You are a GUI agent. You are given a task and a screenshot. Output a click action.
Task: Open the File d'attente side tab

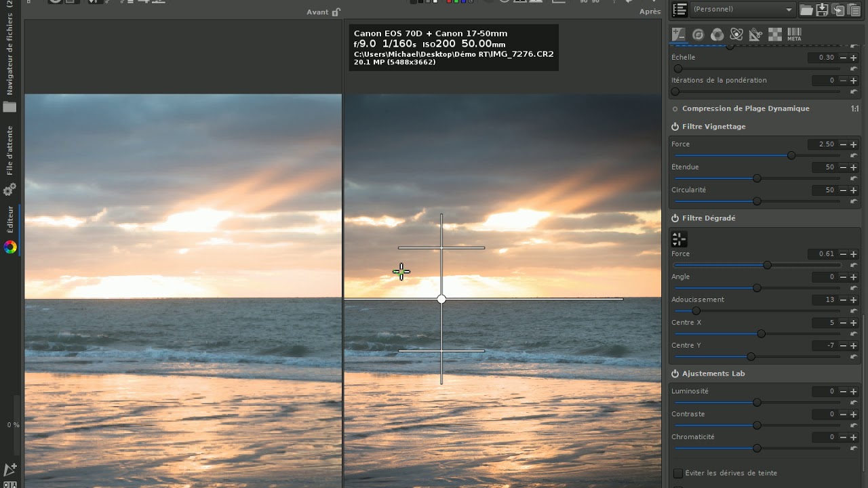[x=10, y=150]
